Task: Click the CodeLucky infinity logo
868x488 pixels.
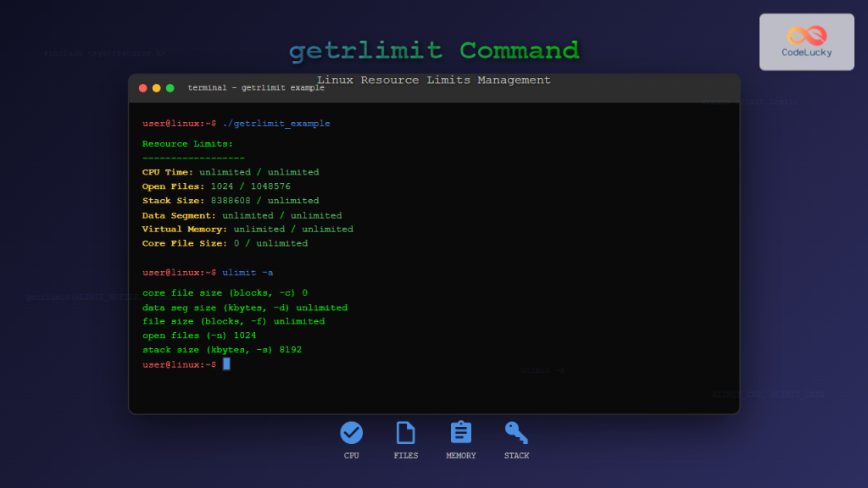Action: point(806,36)
